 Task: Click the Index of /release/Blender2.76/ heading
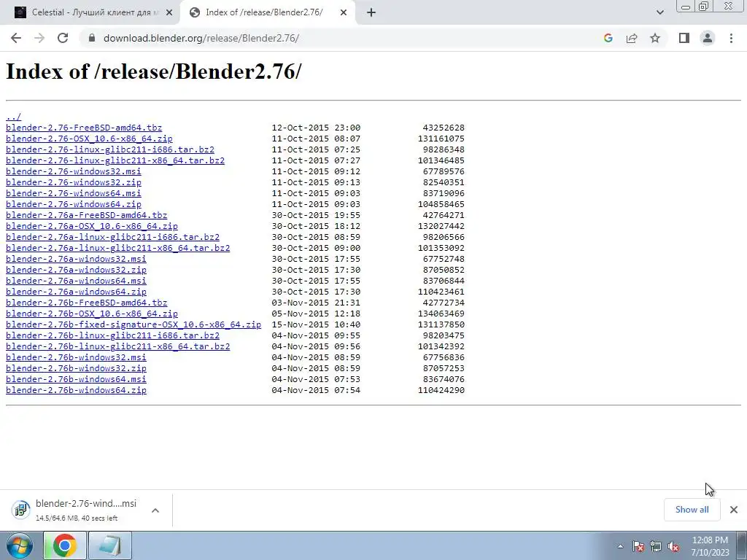pos(153,72)
